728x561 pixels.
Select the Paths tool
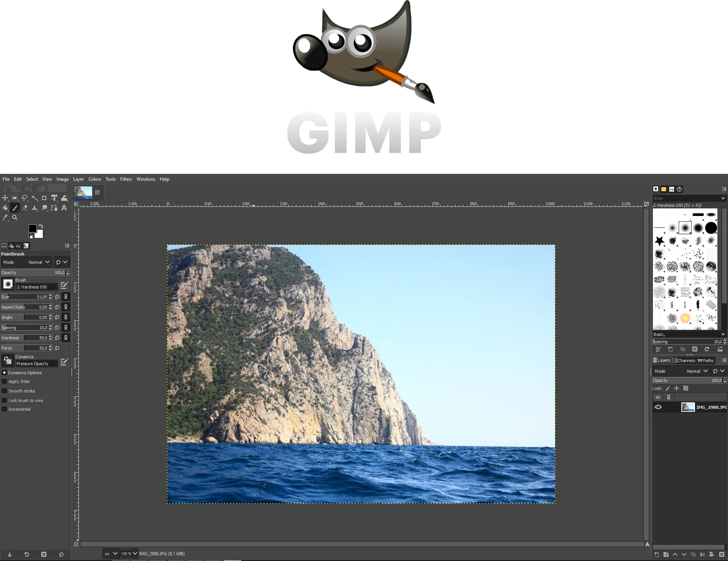tap(54, 208)
